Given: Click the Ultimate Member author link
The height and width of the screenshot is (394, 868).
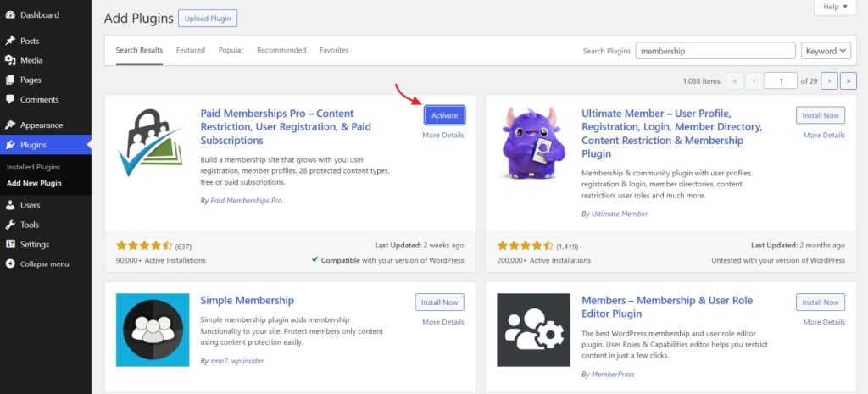Looking at the screenshot, I should coord(620,214).
